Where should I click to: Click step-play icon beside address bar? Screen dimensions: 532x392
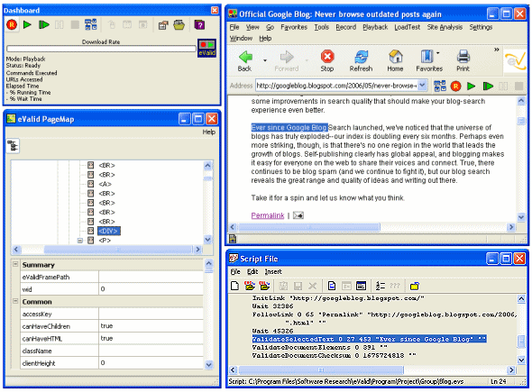[x=488, y=87]
